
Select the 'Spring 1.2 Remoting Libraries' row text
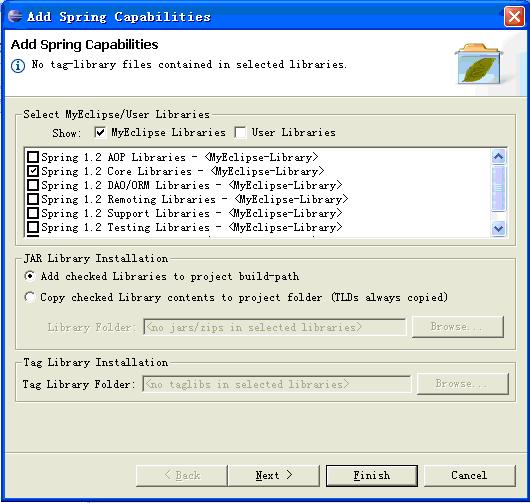[x=195, y=199]
